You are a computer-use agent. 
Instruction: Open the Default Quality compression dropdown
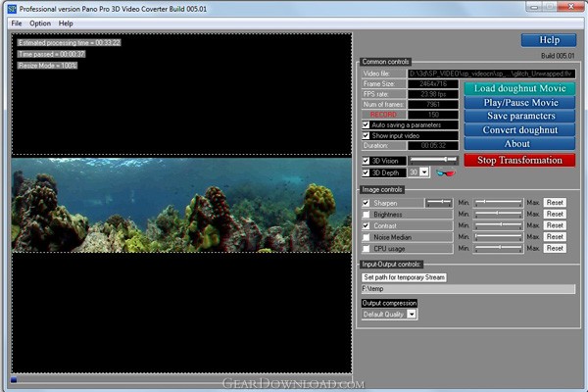click(412, 315)
